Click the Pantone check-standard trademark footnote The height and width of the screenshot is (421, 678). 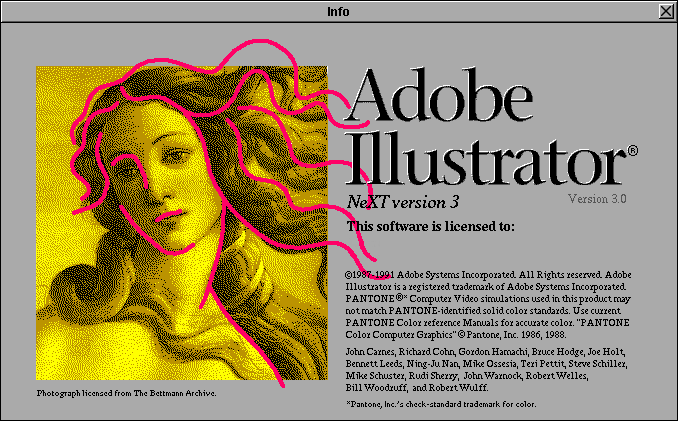point(441,404)
